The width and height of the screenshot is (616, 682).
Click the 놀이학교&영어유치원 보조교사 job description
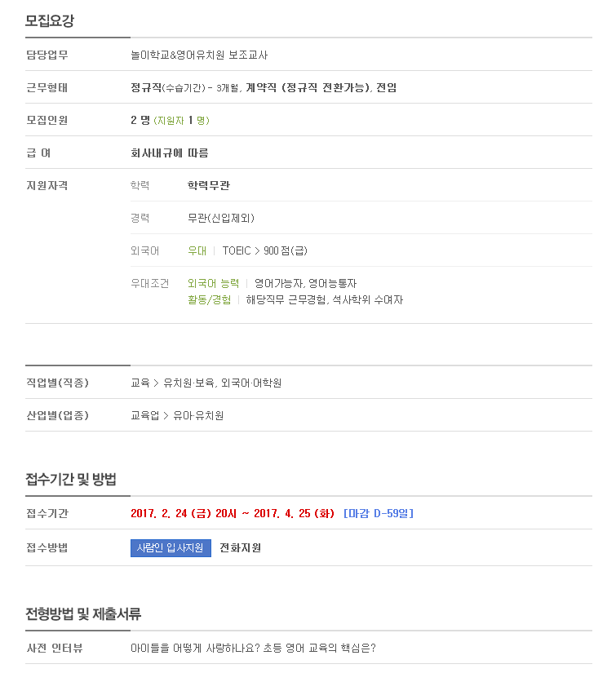coord(199,55)
